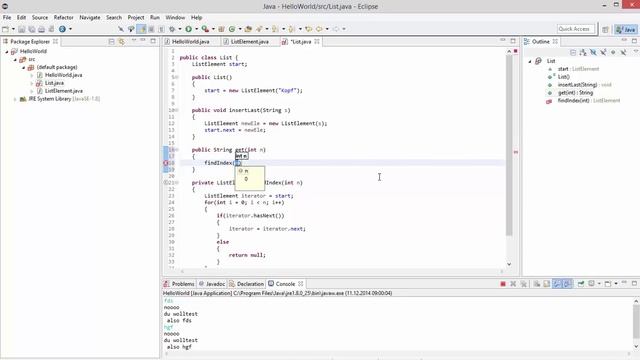Toggle Link with Editor in Package Explorer
Image resolution: width=640 pixels, height=360 pixels.
pos(121,42)
